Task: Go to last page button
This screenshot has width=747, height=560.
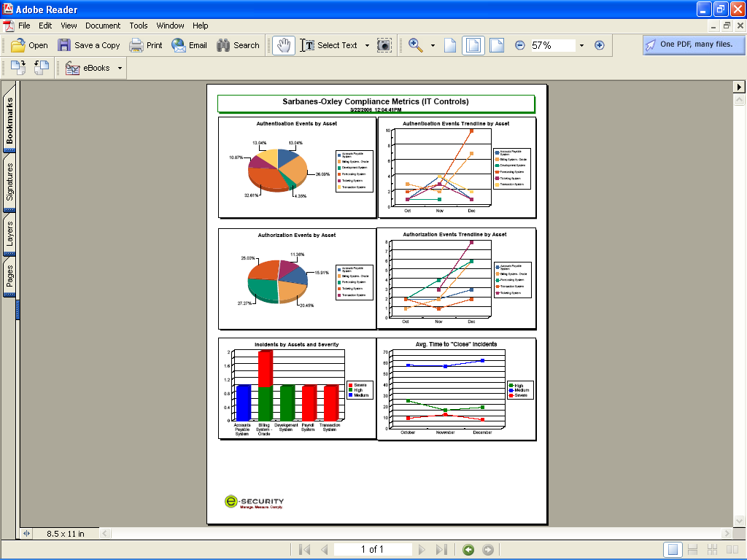Action: [441, 550]
